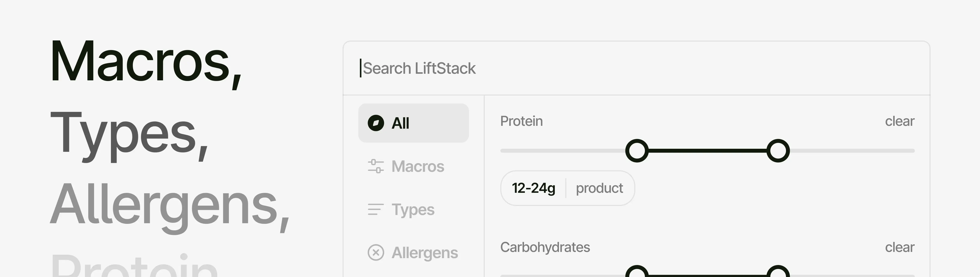The width and height of the screenshot is (980, 277).
Task: Click the Protein slider's left handle
Action: (x=637, y=151)
